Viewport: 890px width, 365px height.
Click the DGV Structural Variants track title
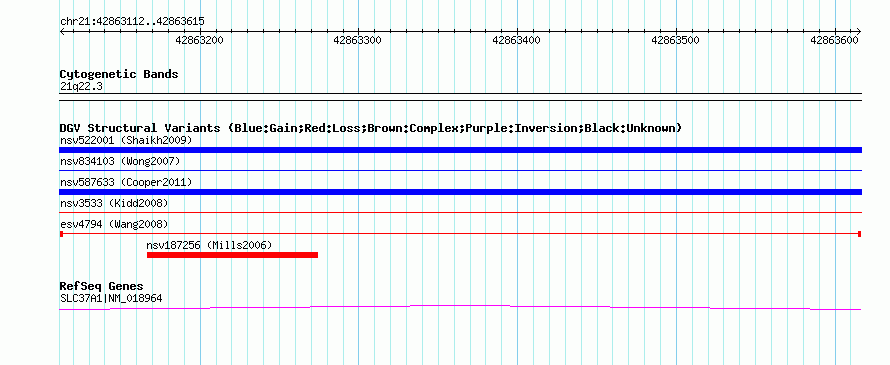pyautogui.click(x=371, y=128)
